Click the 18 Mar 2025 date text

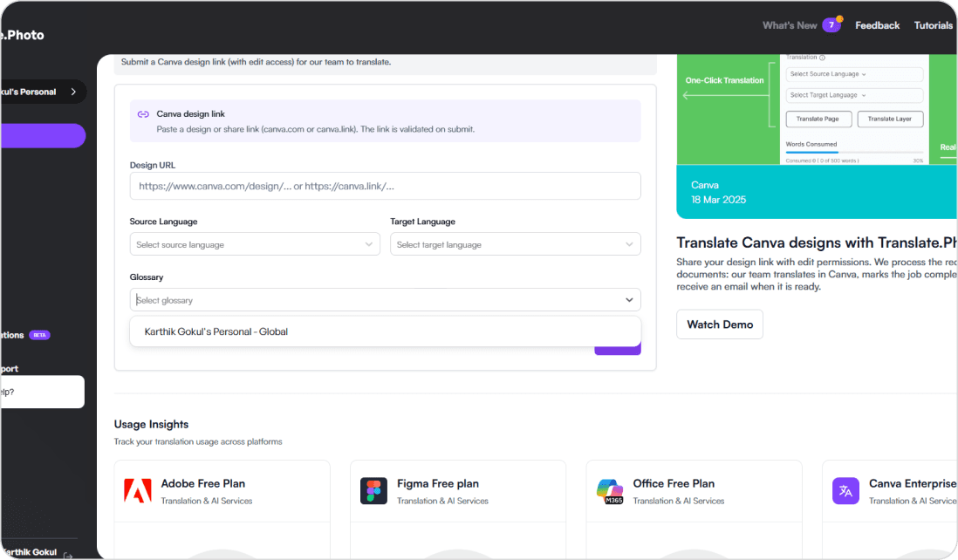(718, 200)
